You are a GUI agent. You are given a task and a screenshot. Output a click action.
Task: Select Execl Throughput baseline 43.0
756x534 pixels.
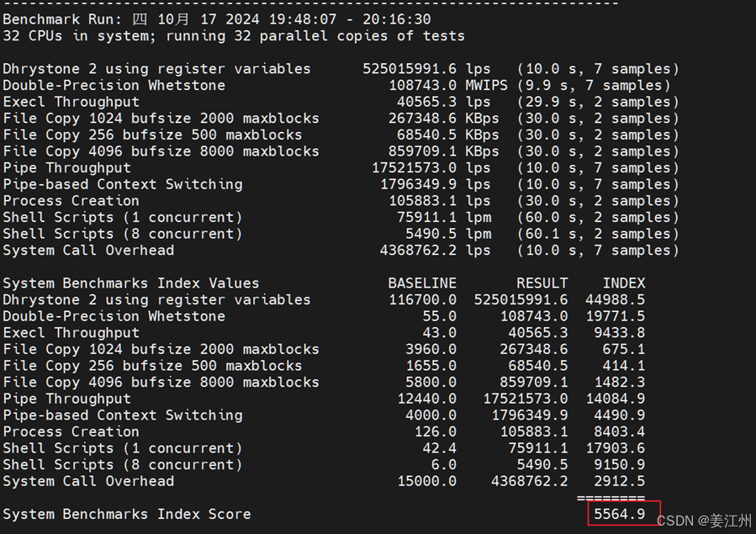click(x=439, y=332)
